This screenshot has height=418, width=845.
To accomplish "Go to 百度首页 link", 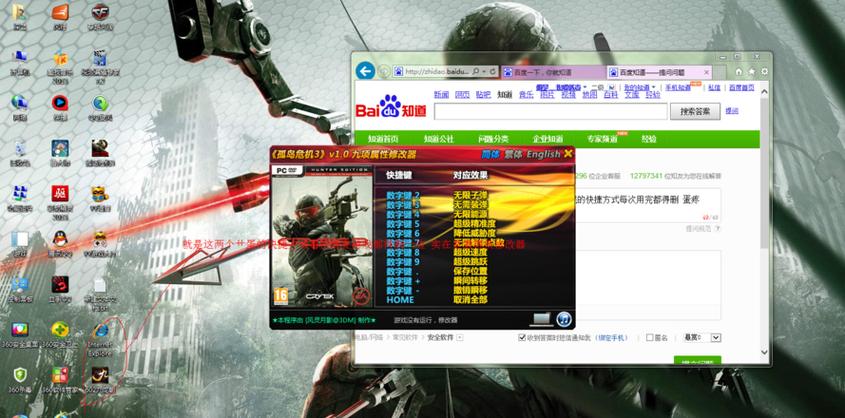I will pos(742,87).
